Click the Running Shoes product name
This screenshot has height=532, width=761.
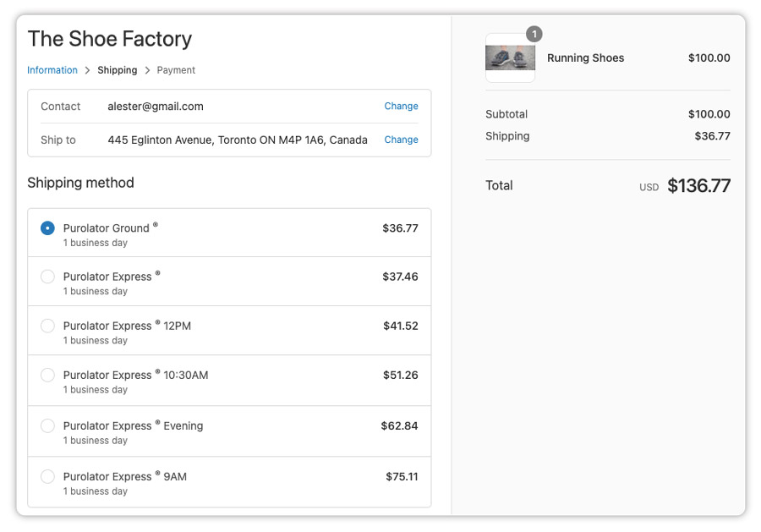pos(585,58)
